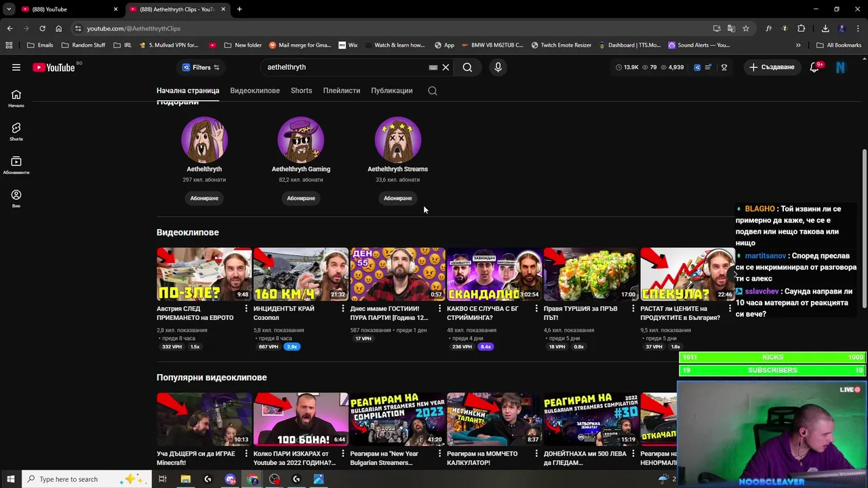Screen dimensions: 868x488
Task: Open the YouTube hamburger guide menu
Action: [16, 67]
